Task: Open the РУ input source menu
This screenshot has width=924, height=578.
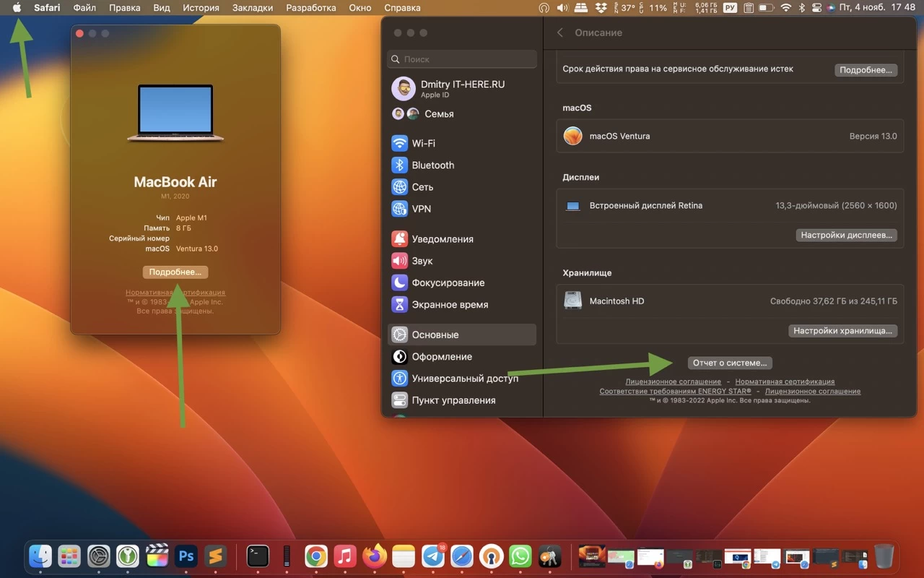Action: point(729,8)
